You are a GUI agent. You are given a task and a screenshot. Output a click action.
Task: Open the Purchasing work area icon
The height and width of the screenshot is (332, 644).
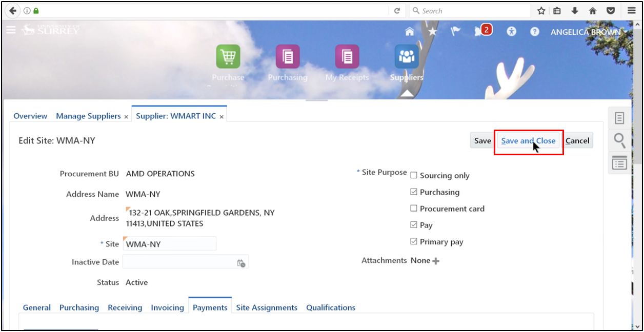288,57
